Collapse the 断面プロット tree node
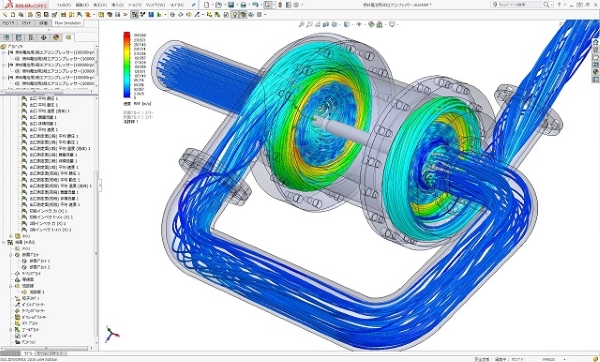The image size is (600, 362). [x=11, y=255]
